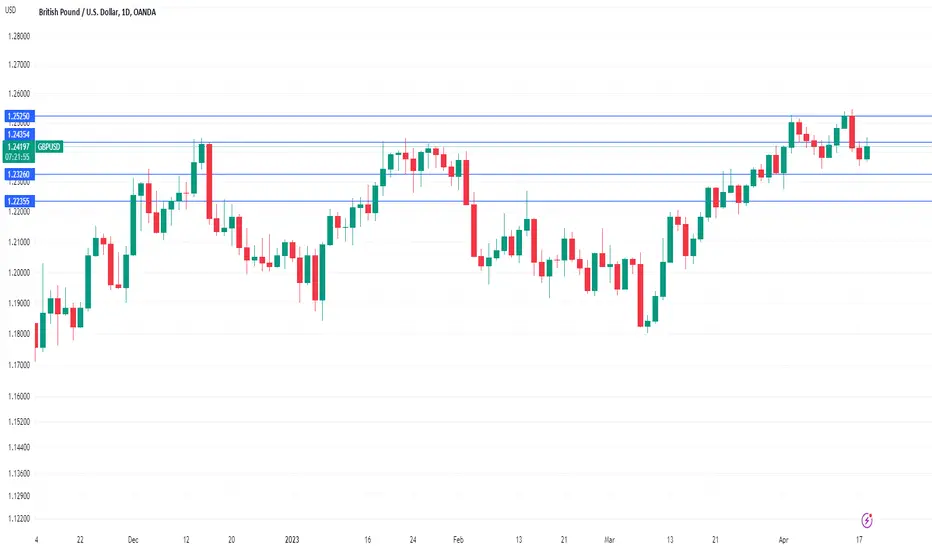Click the 1.20000 price axis mark
This screenshot has height=550, width=932.
click(18, 273)
